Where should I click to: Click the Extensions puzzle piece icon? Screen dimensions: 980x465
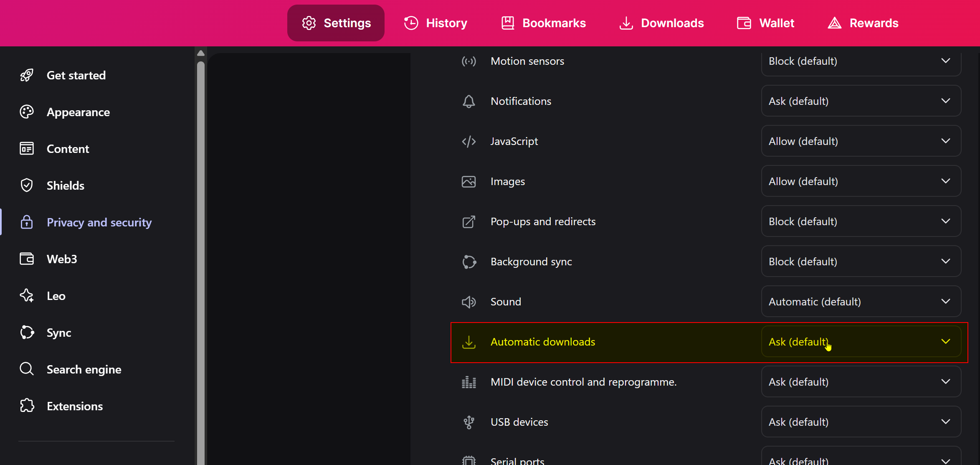[x=27, y=406]
